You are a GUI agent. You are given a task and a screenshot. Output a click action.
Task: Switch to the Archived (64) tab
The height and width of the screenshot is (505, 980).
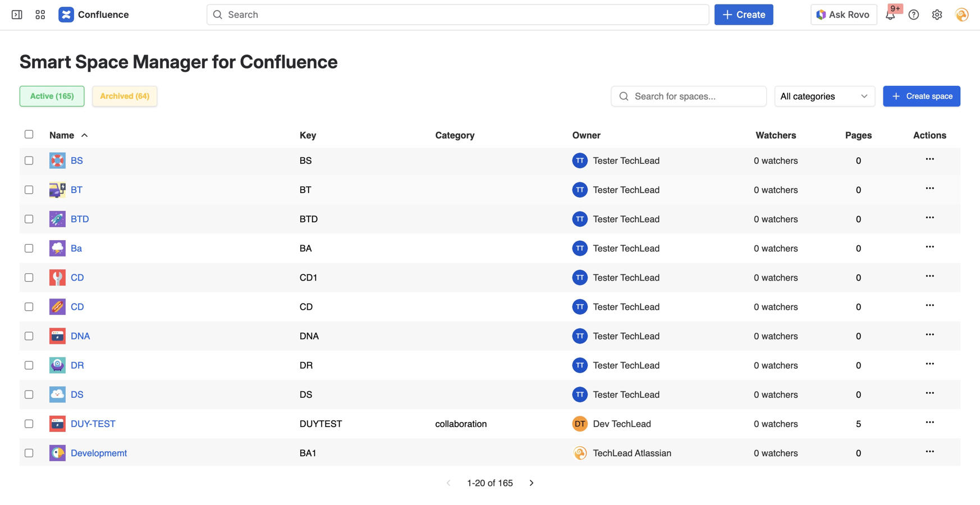tap(124, 96)
